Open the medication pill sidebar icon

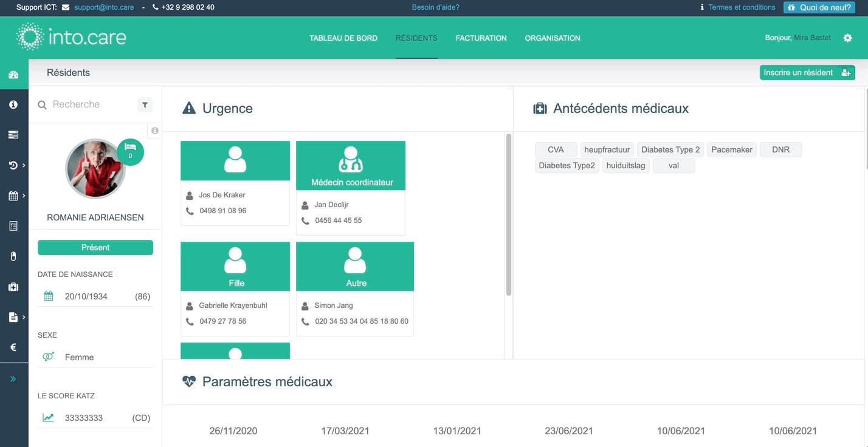(13, 256)
